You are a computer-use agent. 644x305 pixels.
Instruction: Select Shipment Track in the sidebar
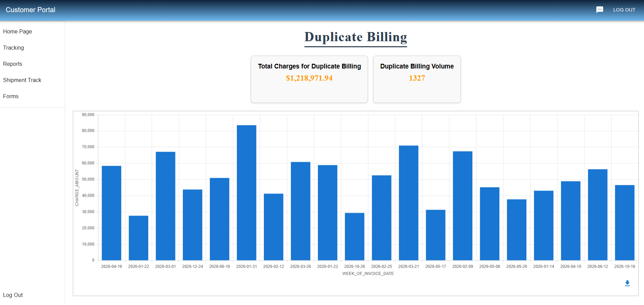click(x=22, y=80)
